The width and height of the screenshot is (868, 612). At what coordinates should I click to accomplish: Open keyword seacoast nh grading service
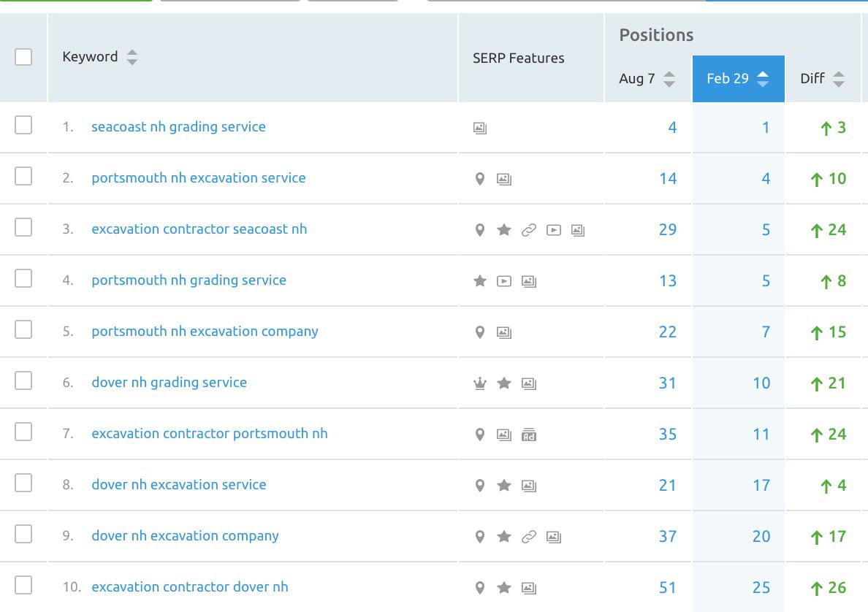pyautogui.click(x=178, y=127)
